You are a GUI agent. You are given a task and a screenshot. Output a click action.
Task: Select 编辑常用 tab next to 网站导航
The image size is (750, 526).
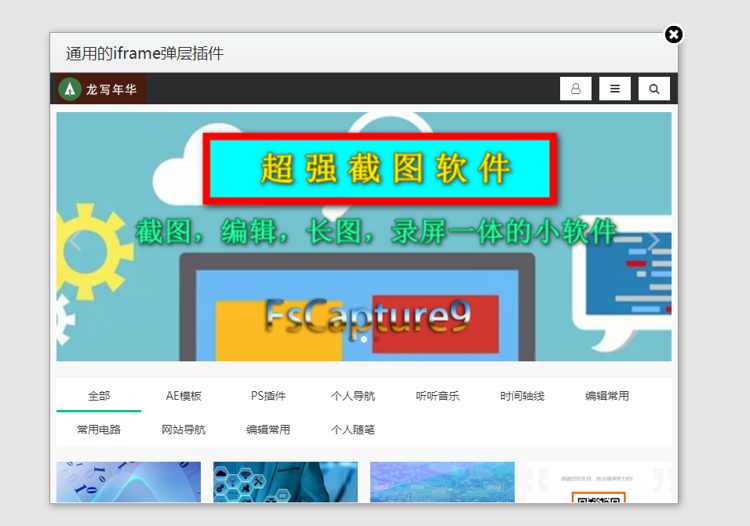click(268, 429)
